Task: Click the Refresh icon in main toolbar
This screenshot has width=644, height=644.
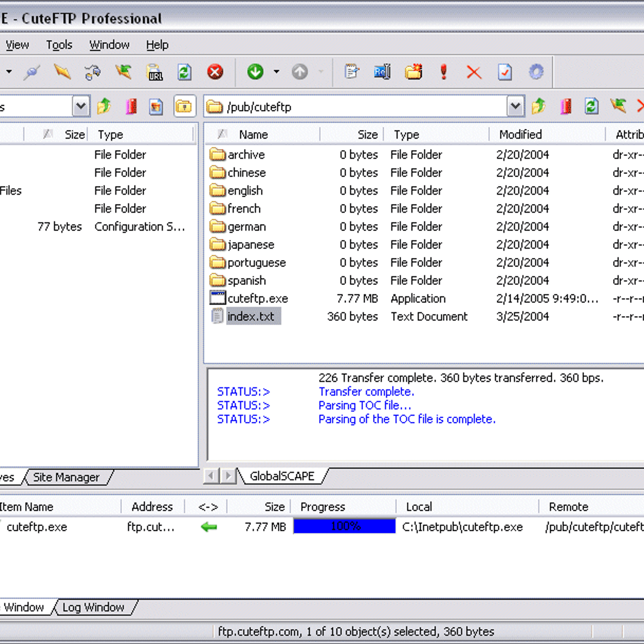Action: (x=185, y=72)
